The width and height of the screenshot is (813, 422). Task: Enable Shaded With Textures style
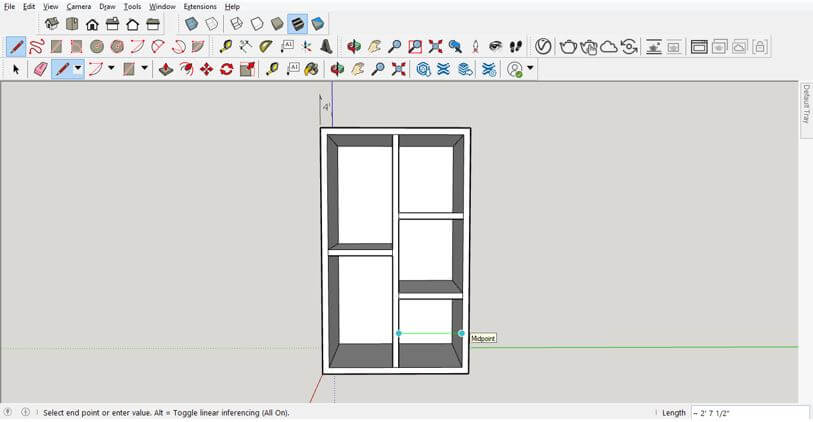pyautogui.click(x=298, y=24)
